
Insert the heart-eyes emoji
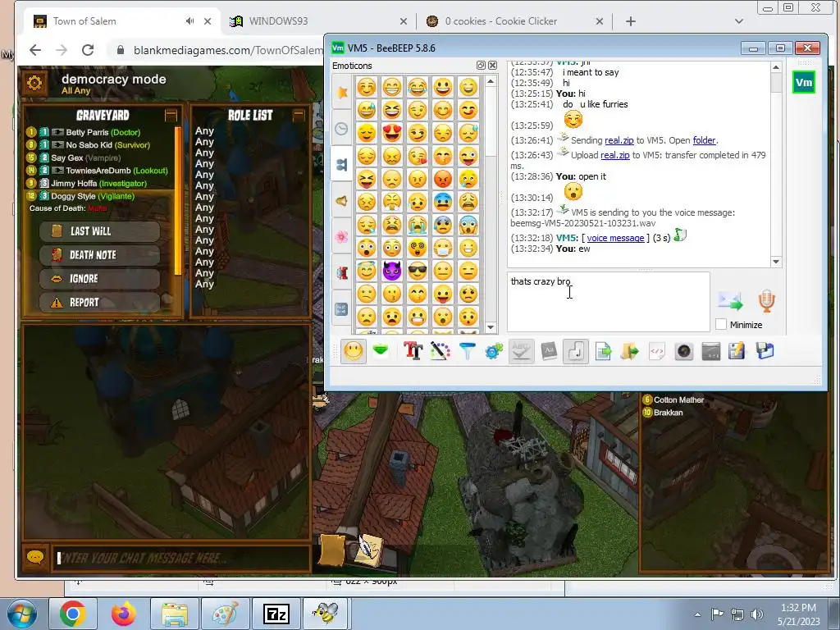392,132
